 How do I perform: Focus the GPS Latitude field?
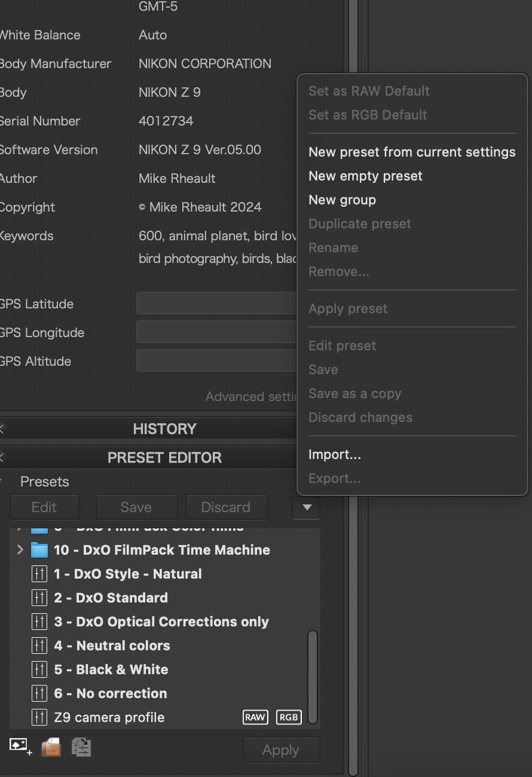pos(216,304)
